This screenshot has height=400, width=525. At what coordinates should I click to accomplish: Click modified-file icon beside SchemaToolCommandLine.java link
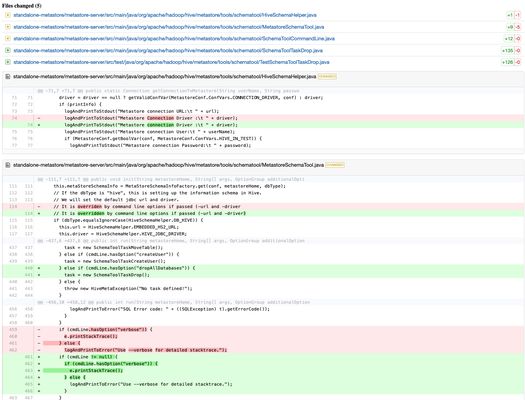coord(8,38)
